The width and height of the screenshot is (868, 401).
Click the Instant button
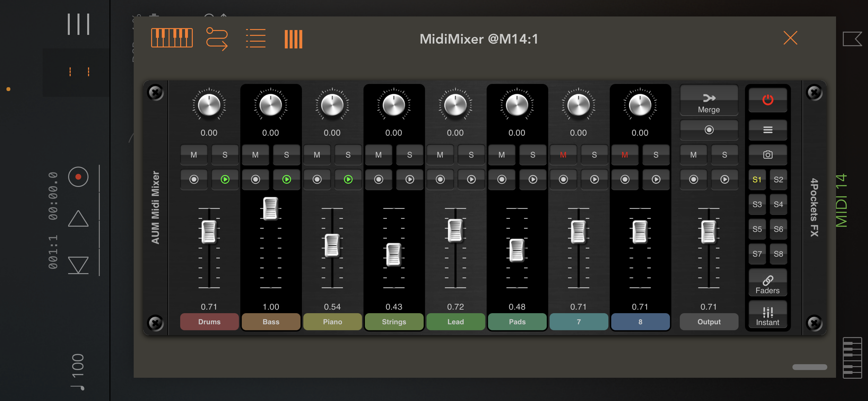[768, 315]
